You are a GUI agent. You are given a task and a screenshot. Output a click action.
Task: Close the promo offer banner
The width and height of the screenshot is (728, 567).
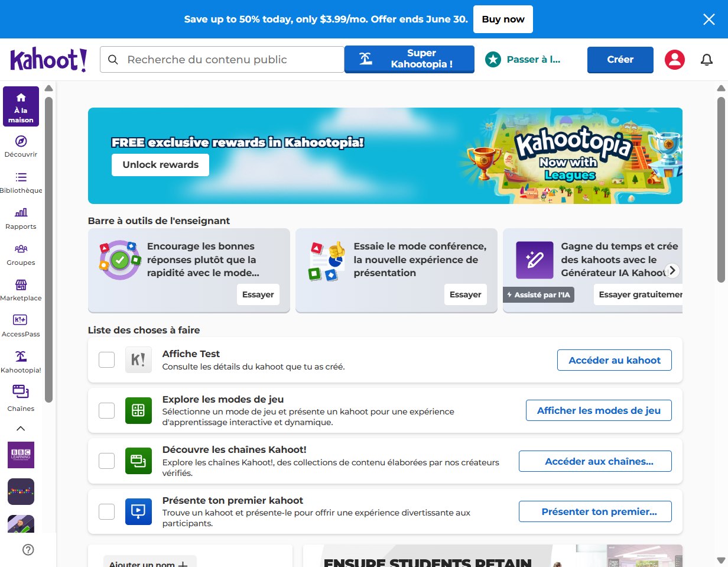click(x=709, y=19)
